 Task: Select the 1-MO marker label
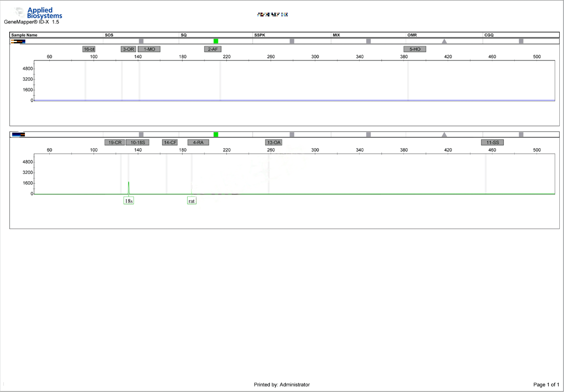click(x=149, y=49)
